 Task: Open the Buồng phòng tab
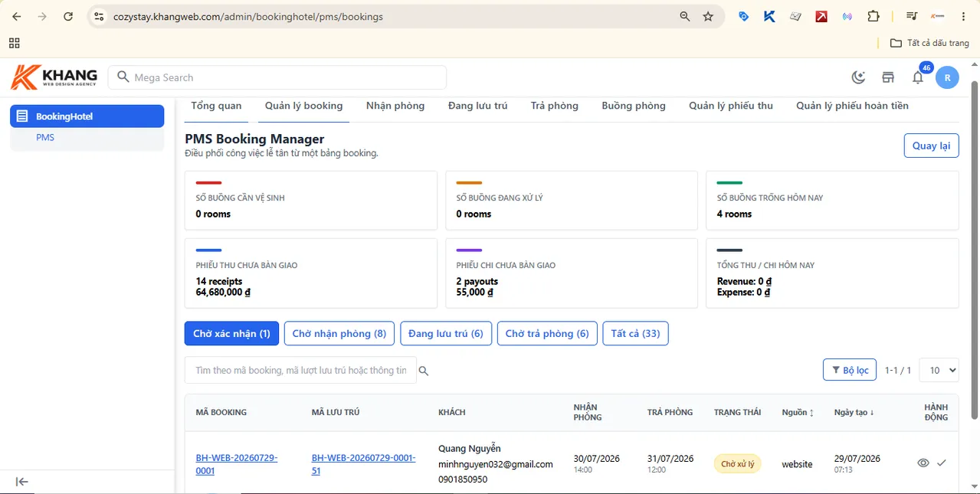(634, 106)
